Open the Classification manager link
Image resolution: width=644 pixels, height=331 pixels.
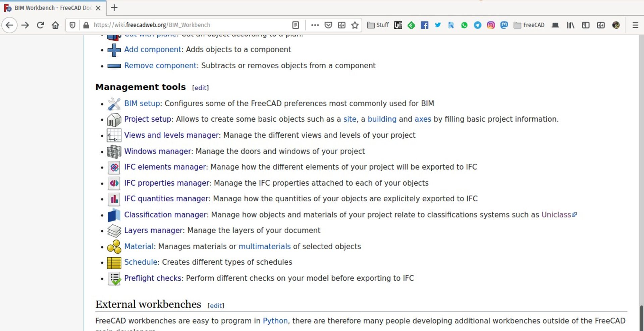click(x=165, y=215)
